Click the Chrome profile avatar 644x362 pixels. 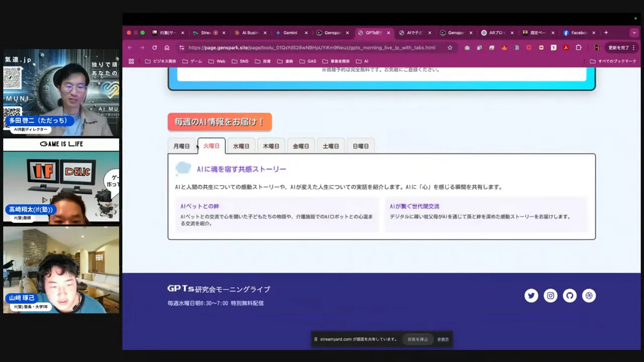click(x=597, y=47)
